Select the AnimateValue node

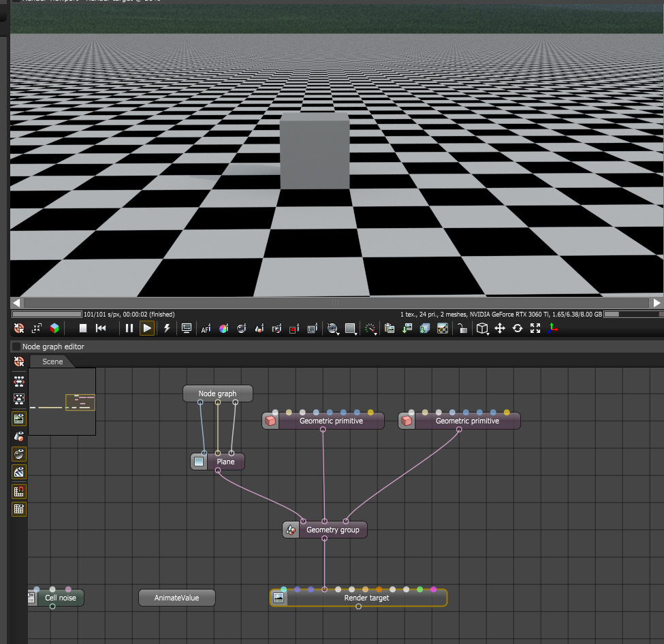177,598
